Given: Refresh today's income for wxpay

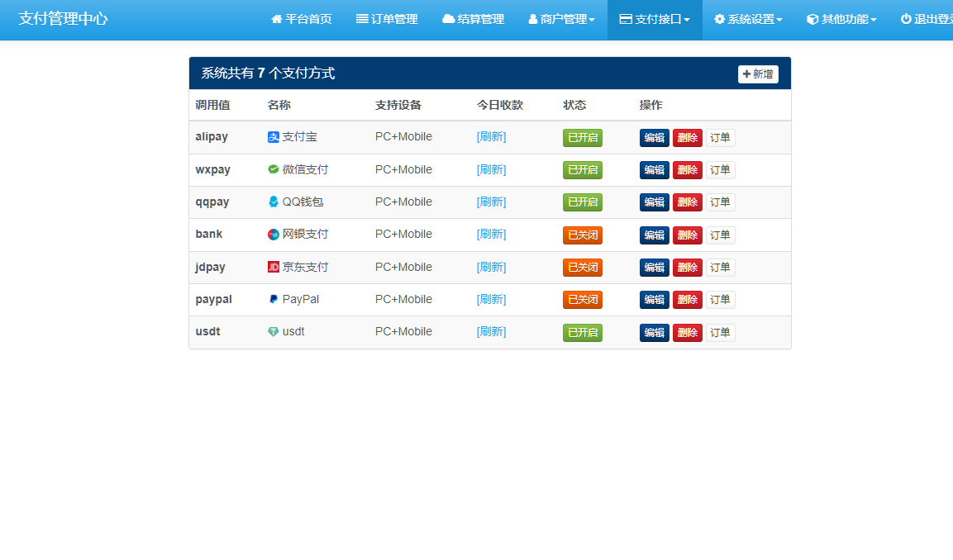Looking at the screenshot, I should click(491, 169).
